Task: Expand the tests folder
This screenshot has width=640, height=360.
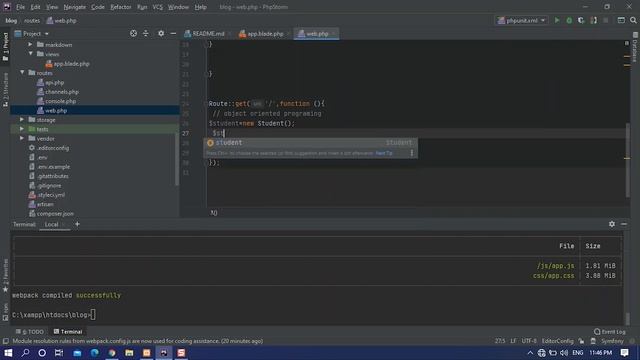Action: point(22,129)
